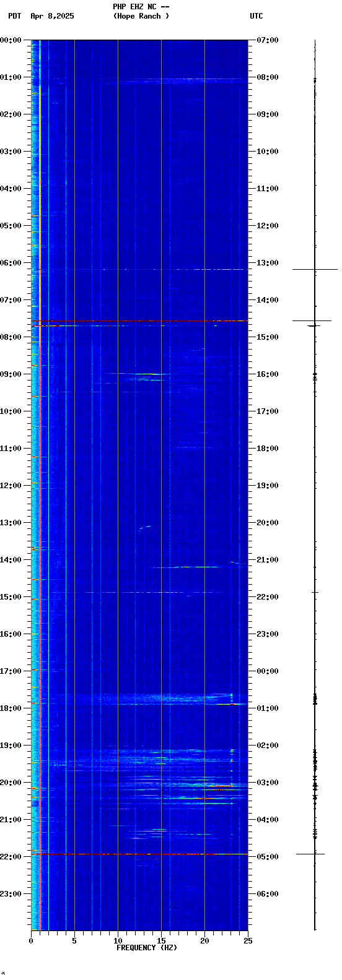Click the "FREQUENCY (HZ)" axis label
Screen dimensions: 342x980
[146, 948]
